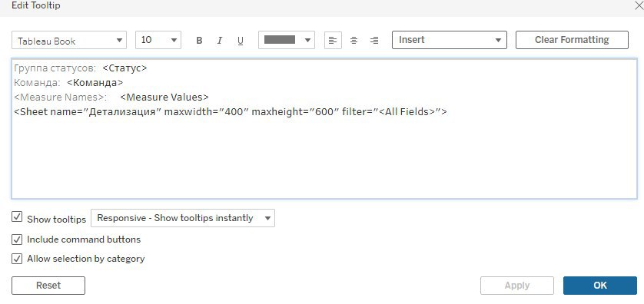Center-align tooltip text
This screenshot has height=304, width=644.
coord(354,40)
